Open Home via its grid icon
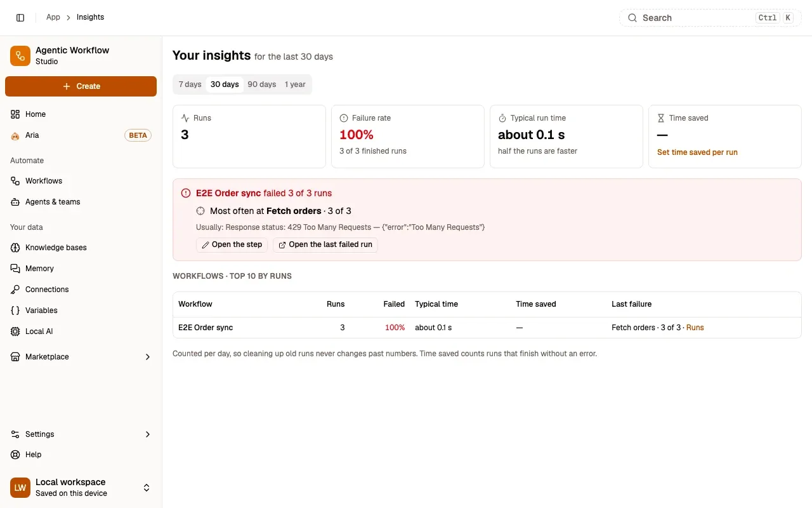 click(15, 114)
